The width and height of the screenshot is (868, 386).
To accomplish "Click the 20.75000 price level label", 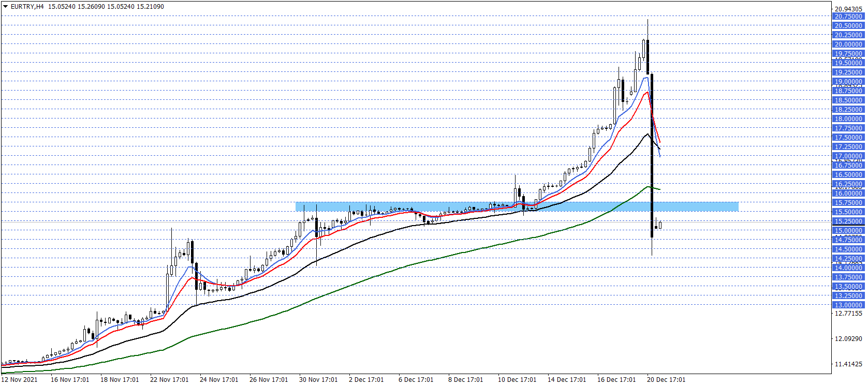I will 848,17.
